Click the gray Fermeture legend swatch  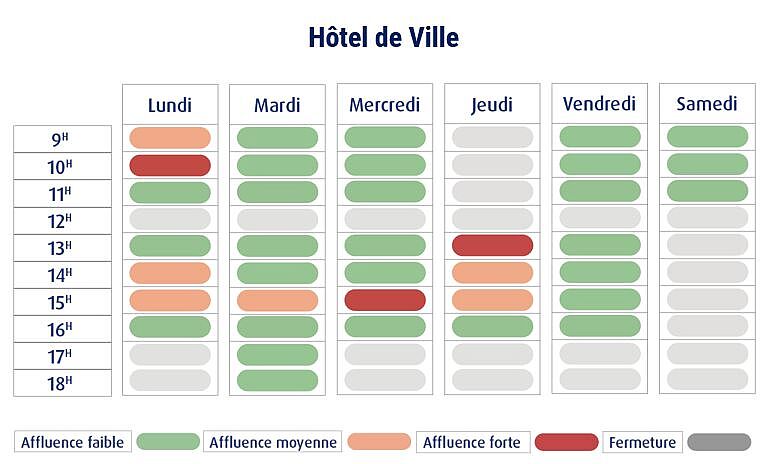(719, 442)
